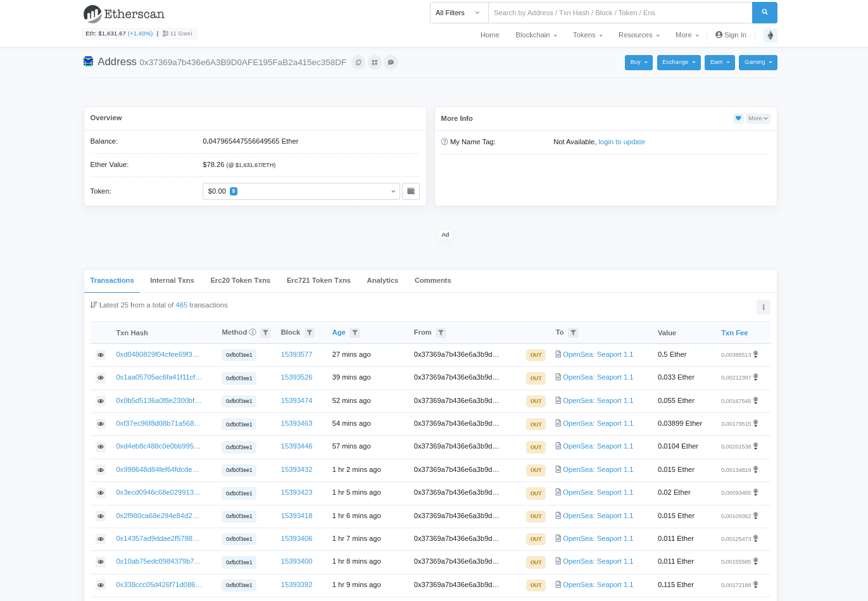Switch to the Erc721 Token Txns tab
Image resolution: width=868 pixels, height=601 pixels.
[318, 280]
